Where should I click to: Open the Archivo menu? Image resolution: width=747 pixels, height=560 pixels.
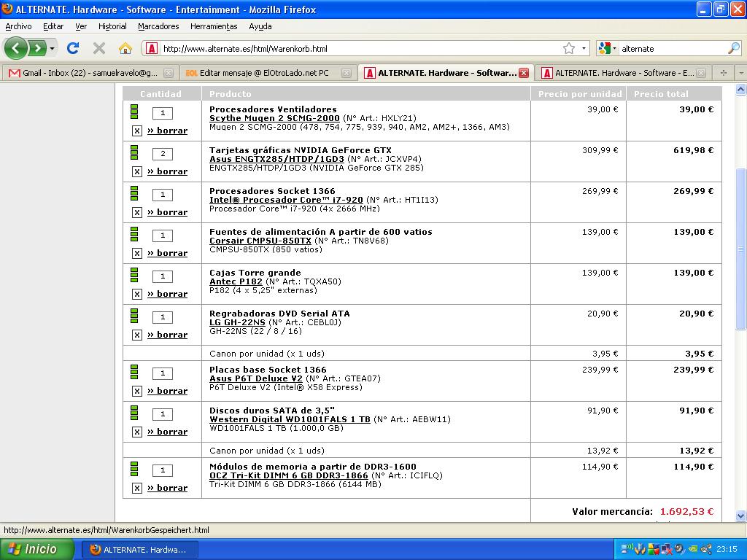(x=18, y=26)
